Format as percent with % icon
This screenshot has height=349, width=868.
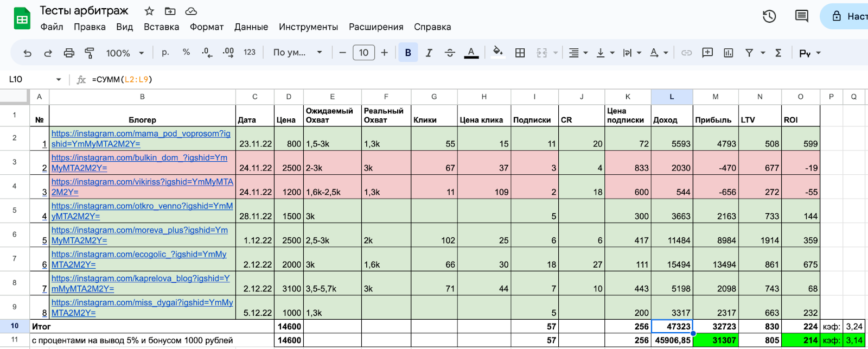pos(186,52)
